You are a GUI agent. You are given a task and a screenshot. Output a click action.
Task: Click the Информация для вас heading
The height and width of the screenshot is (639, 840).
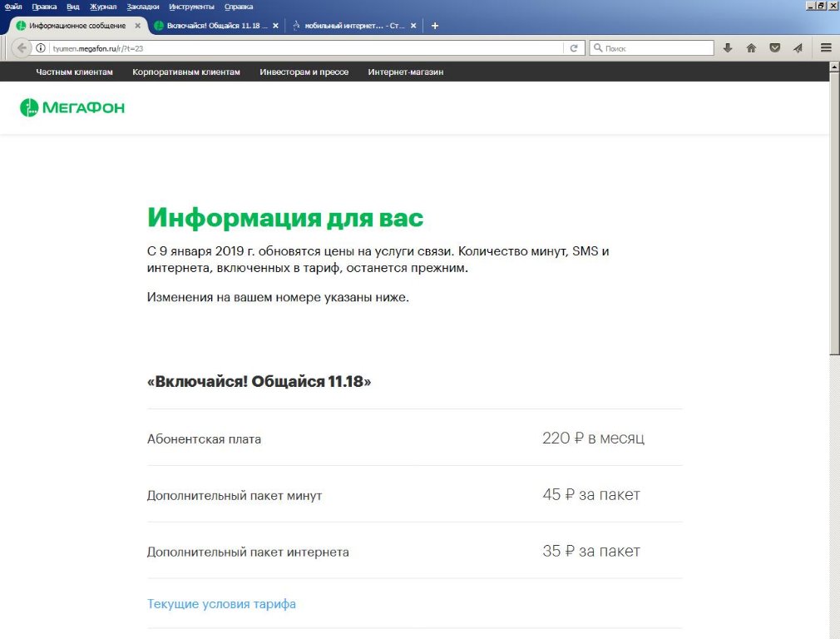(x=285, y=218)
